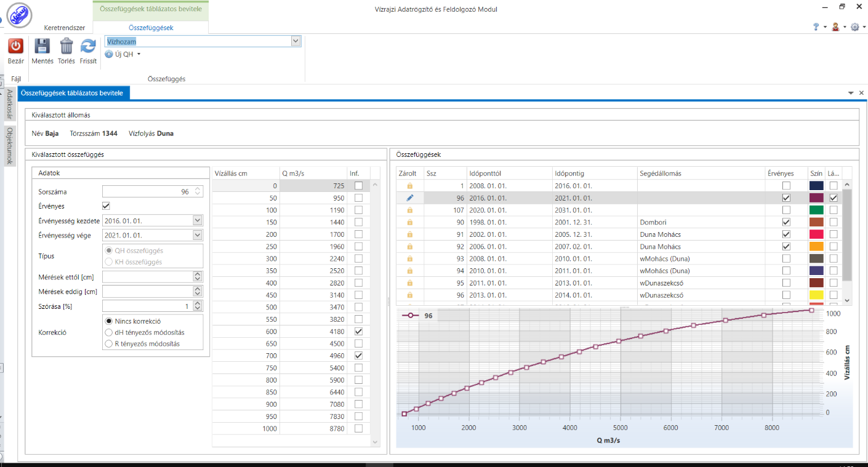The image size is (868, 467).
Task: Click Szórása spinner arrows
Action: [x=198, y=306]
